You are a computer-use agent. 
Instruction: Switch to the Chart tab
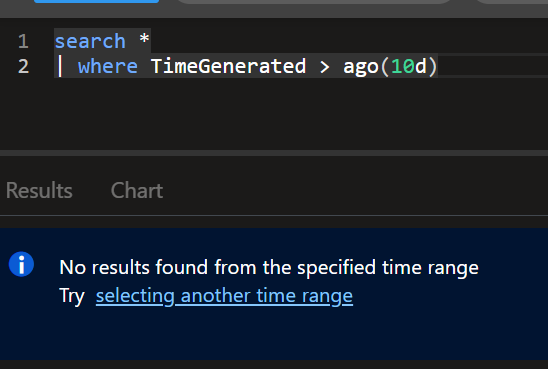tap(137, 190)
